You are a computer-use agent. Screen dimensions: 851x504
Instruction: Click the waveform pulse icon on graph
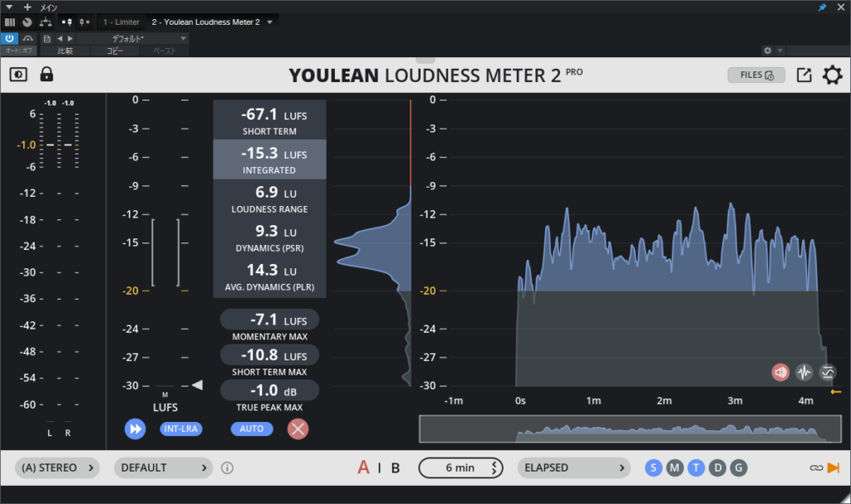coord(804,372)
